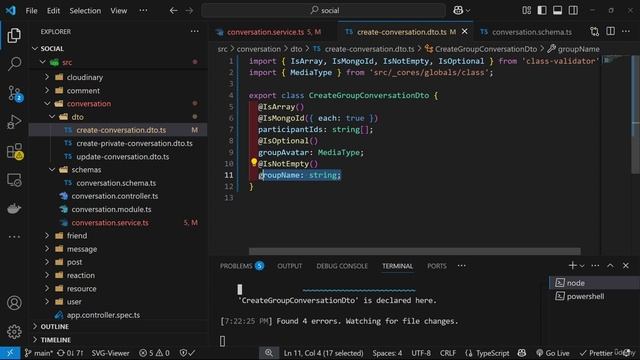The image size is (640, 360).
Task: Expand the comment folder
Action: click(47, 90)
